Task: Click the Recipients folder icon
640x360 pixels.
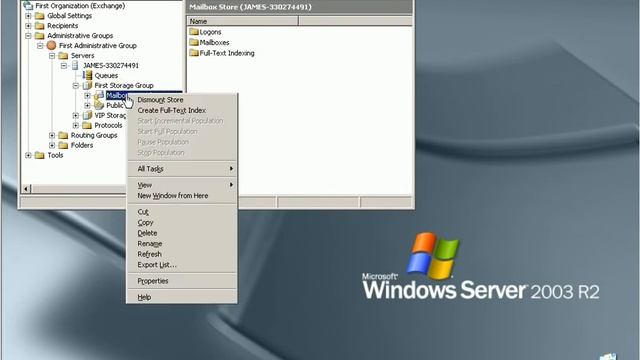Action: pyautogui.click(x=40, y=26)
